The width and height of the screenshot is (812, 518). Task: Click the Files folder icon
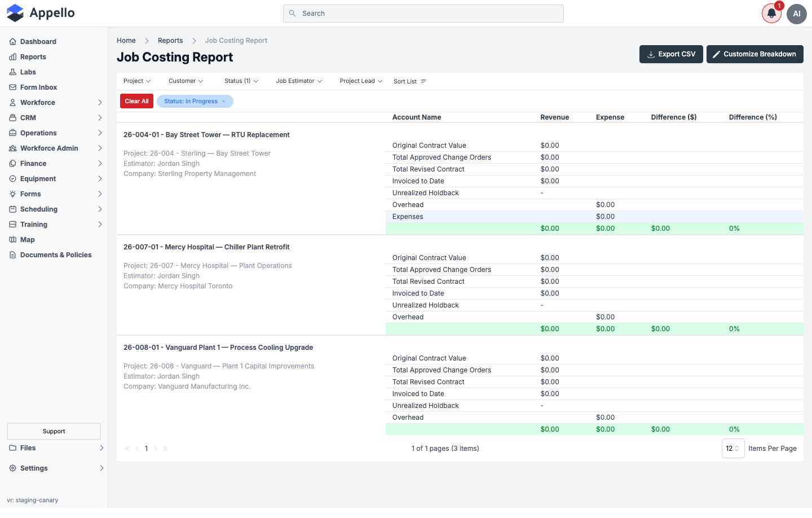tap(12, 448)
